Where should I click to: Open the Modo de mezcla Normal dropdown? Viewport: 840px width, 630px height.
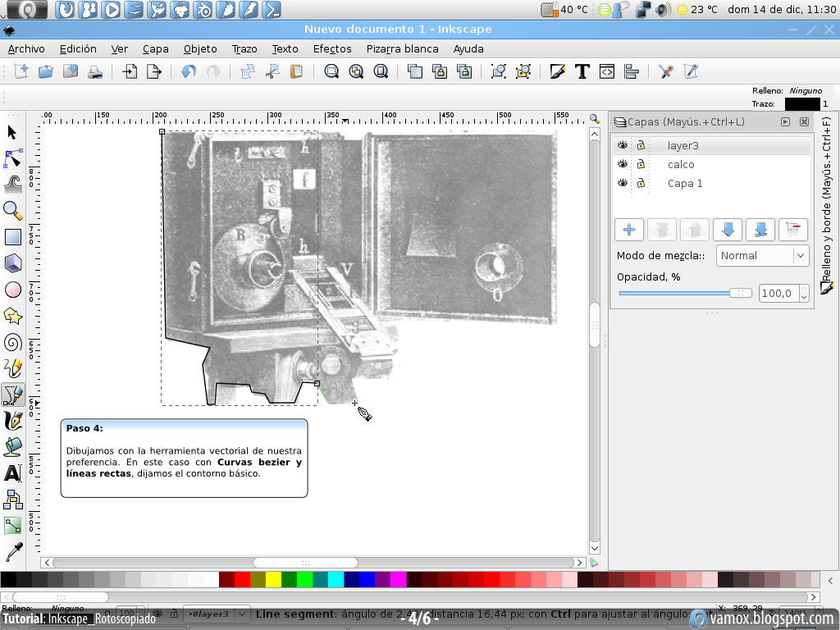762,256
